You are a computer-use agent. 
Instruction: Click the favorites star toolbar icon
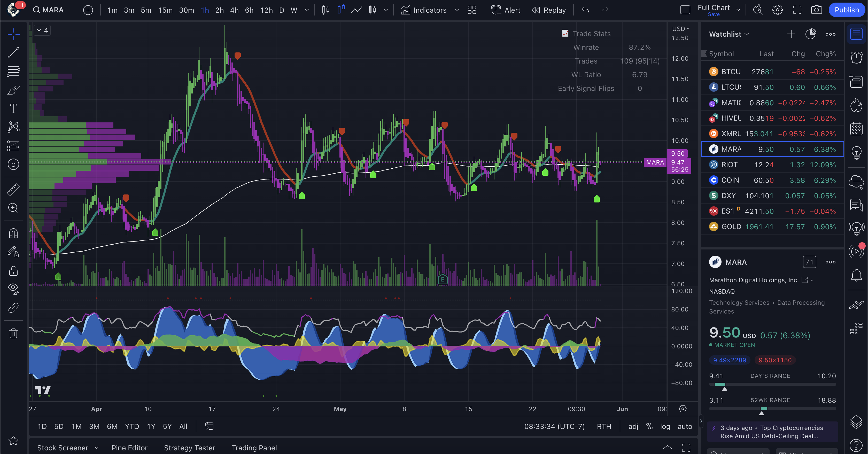tap(13, 441)
